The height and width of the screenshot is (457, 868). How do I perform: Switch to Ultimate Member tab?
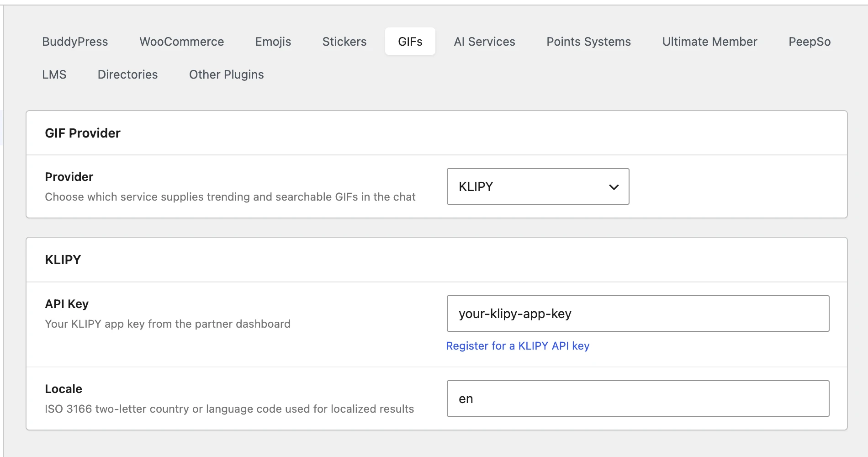pyautogui.click(x=709, y=42)
